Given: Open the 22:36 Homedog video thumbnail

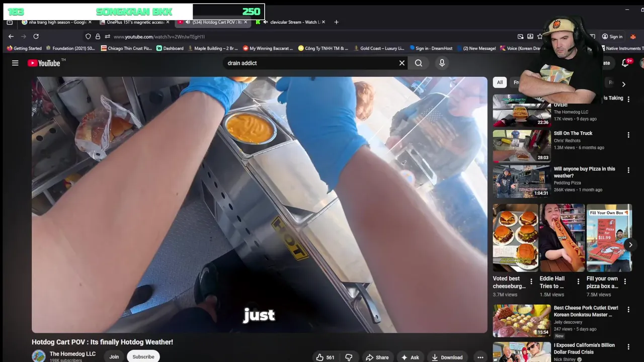Looking at the screenshot, I should tap(522, 111).
